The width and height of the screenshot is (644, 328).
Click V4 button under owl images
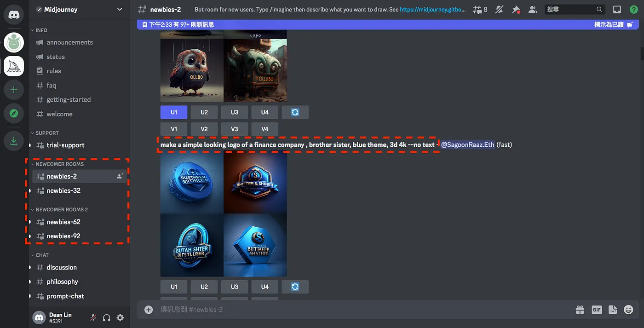[265, 129]
